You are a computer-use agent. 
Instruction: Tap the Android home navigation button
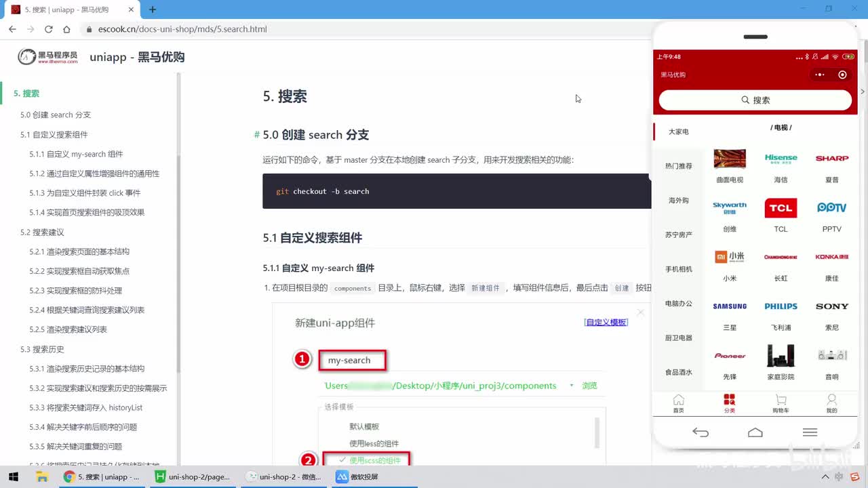(755, 432)
